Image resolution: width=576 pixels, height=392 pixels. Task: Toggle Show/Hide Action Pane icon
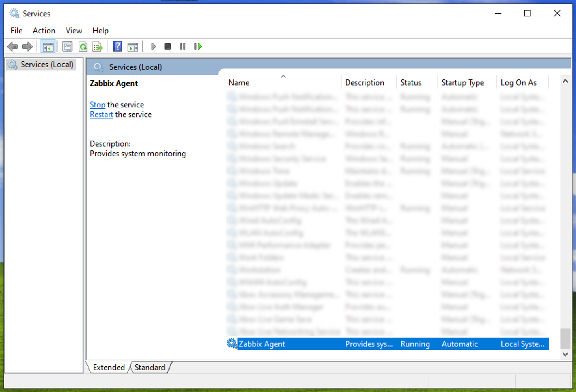(x=133, y=46)
